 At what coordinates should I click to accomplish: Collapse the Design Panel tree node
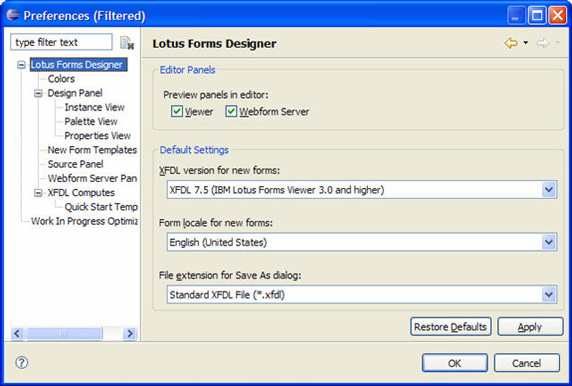pos(38,93)
